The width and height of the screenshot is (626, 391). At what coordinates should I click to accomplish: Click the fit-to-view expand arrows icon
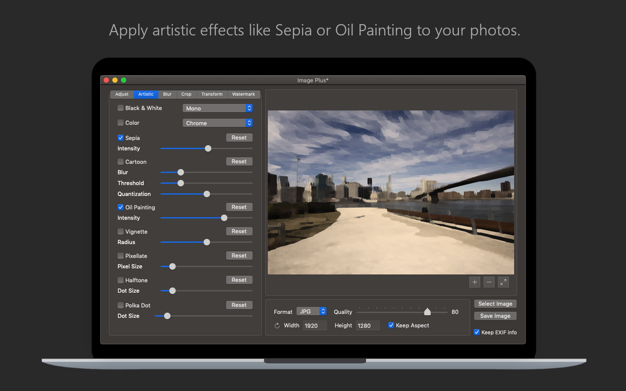point(503,282)
